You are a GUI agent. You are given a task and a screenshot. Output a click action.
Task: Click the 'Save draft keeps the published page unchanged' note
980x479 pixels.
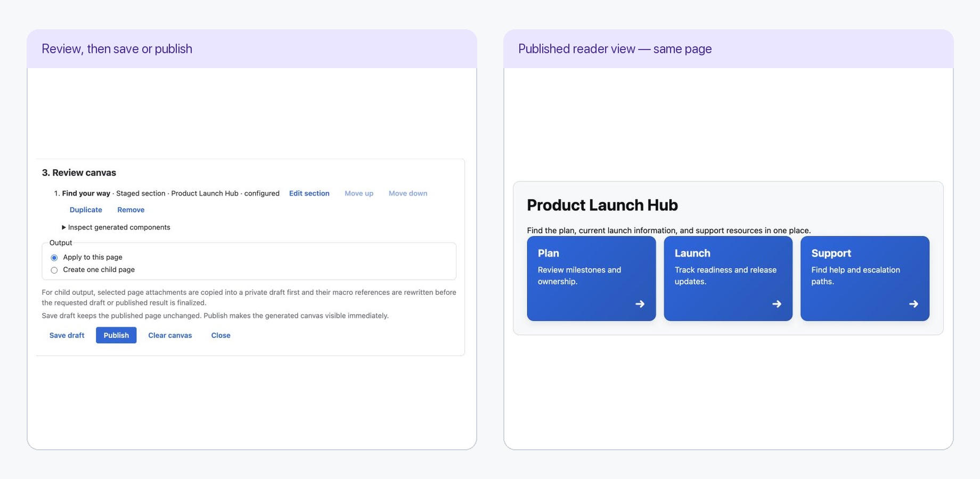[x=215, y=316]
